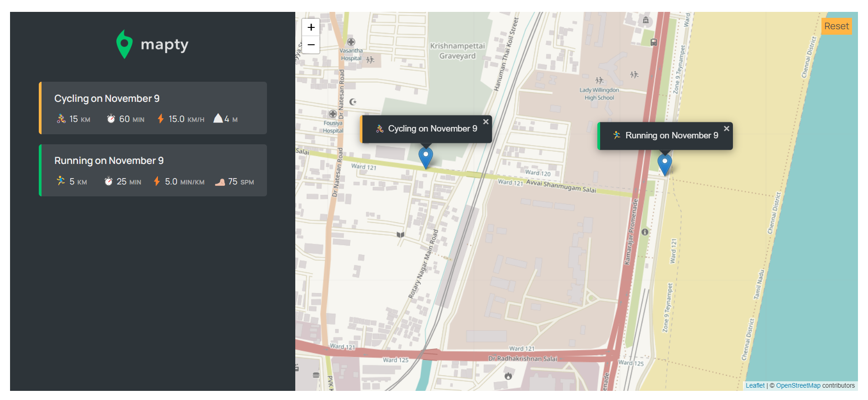This screenshot has height=400, width=868.
Task: Click the Cycling on November 9 card title
Action: pos(107,99)
